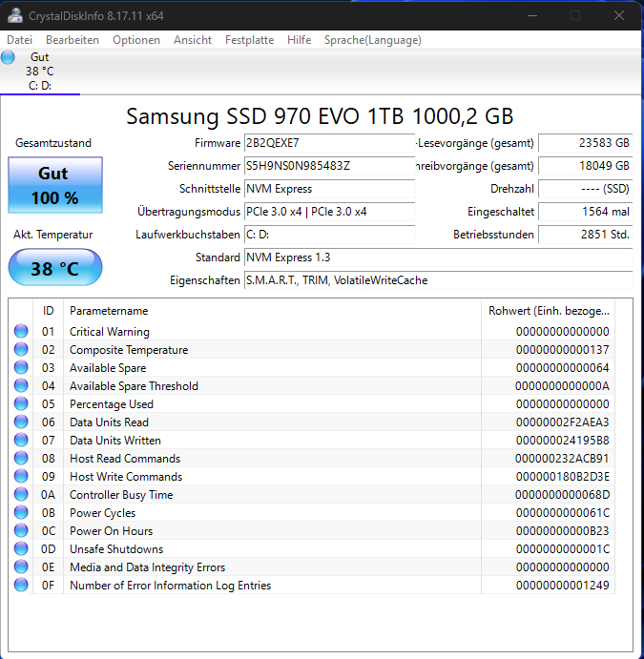Select the C: D: drive tab

pos(40,71)
